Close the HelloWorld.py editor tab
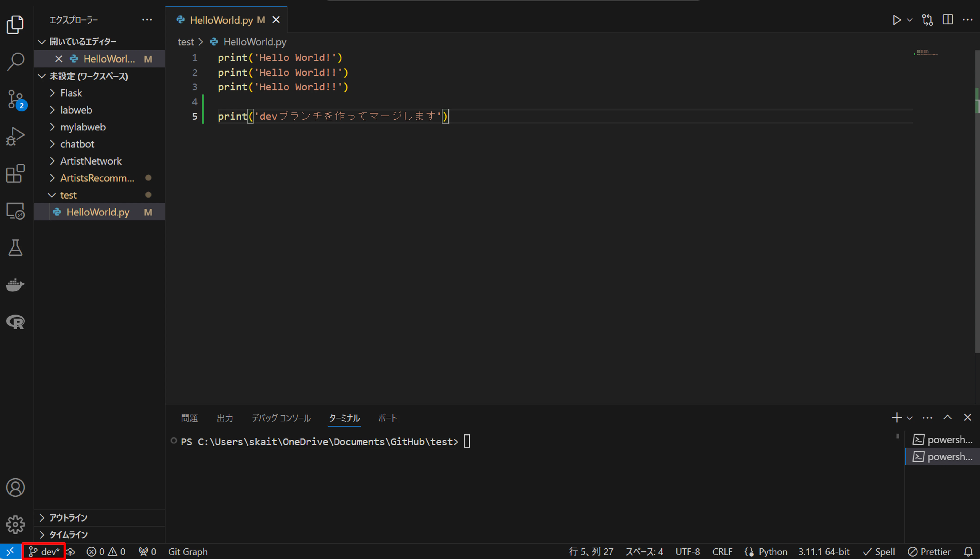Viewport: 980px width, 560px height. [276, 20]
